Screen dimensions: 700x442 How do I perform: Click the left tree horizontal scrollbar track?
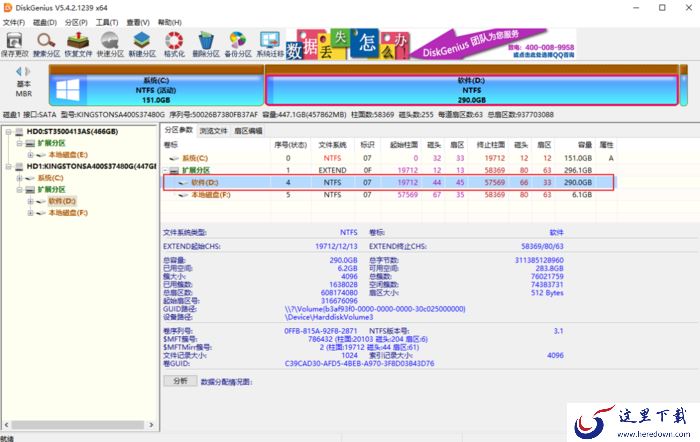78,425
